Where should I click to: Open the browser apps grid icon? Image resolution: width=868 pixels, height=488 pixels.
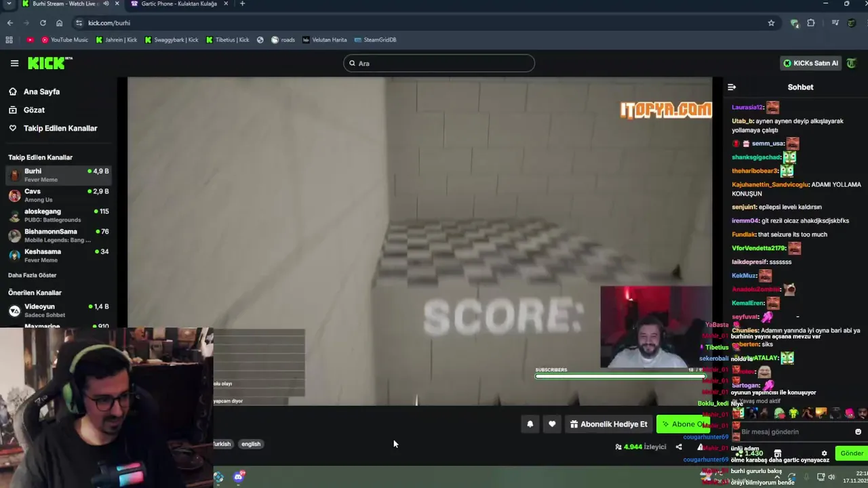(x=9, y=40)
